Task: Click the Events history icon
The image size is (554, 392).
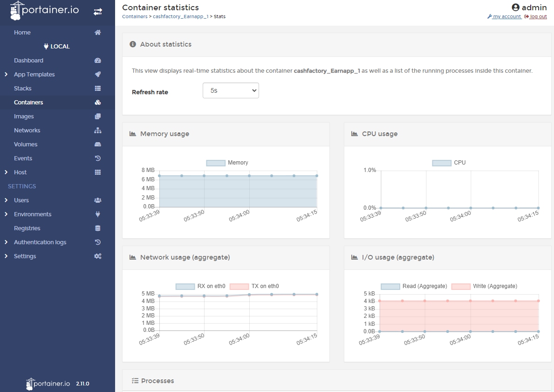Action: 98,158
